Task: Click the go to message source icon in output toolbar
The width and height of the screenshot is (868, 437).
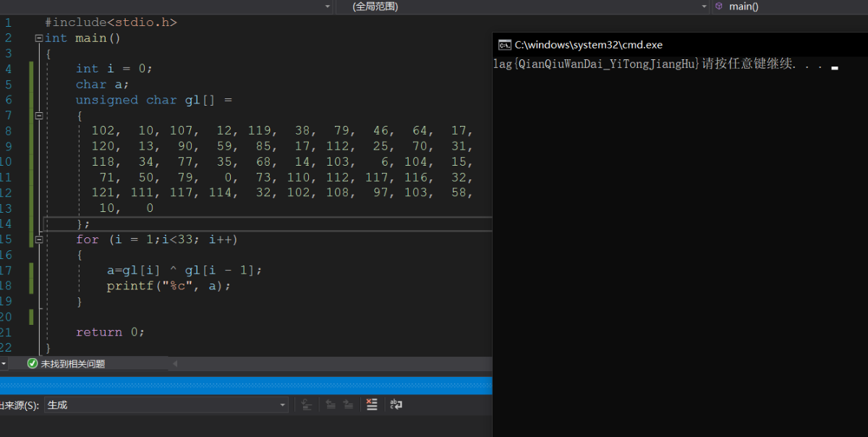Action: [306, 405]
